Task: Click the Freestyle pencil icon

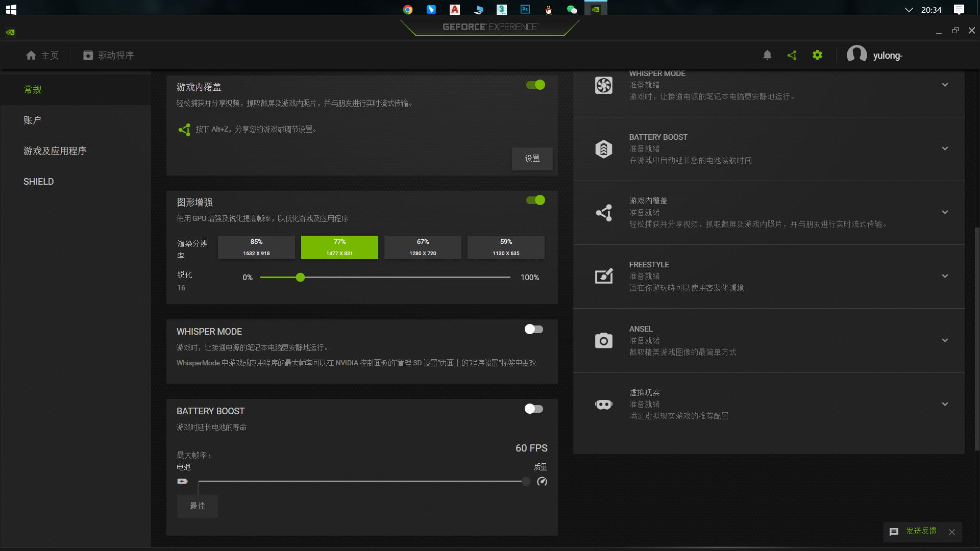Action: (x=603, y=277)
